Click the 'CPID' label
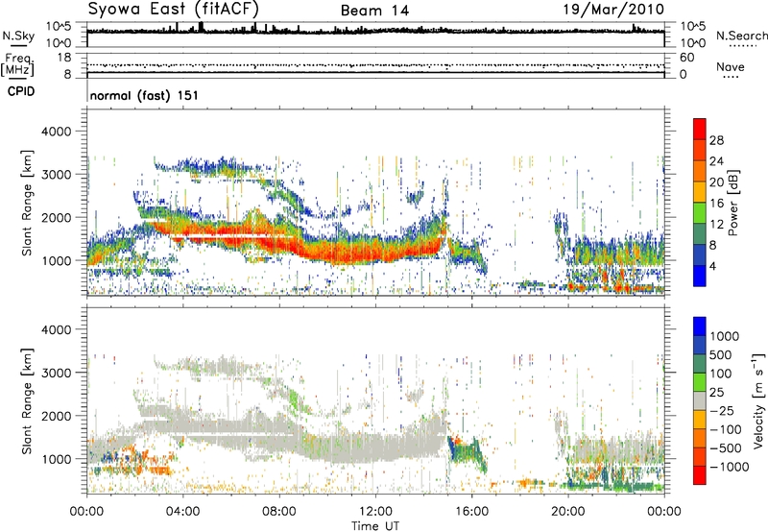Screen dimensions: 768x532 pos(21,91)
